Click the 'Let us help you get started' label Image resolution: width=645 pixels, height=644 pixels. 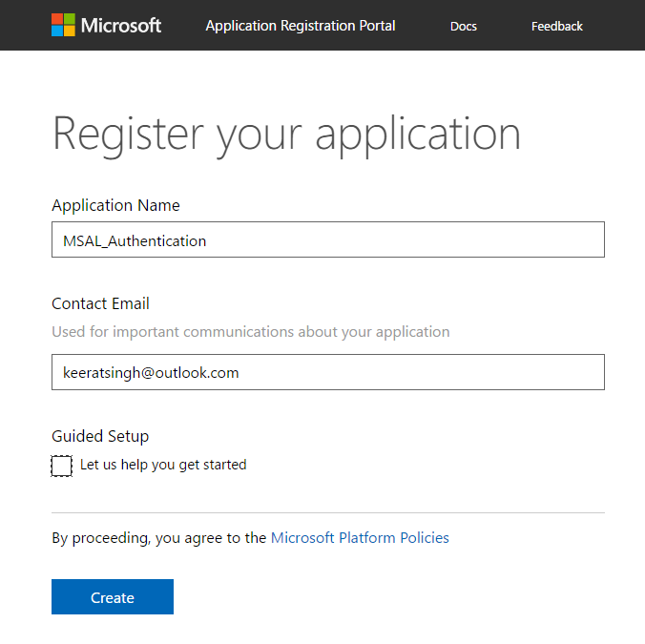[163, 465]
